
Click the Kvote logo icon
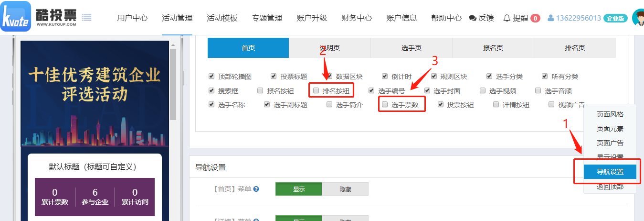coord(16,16)
